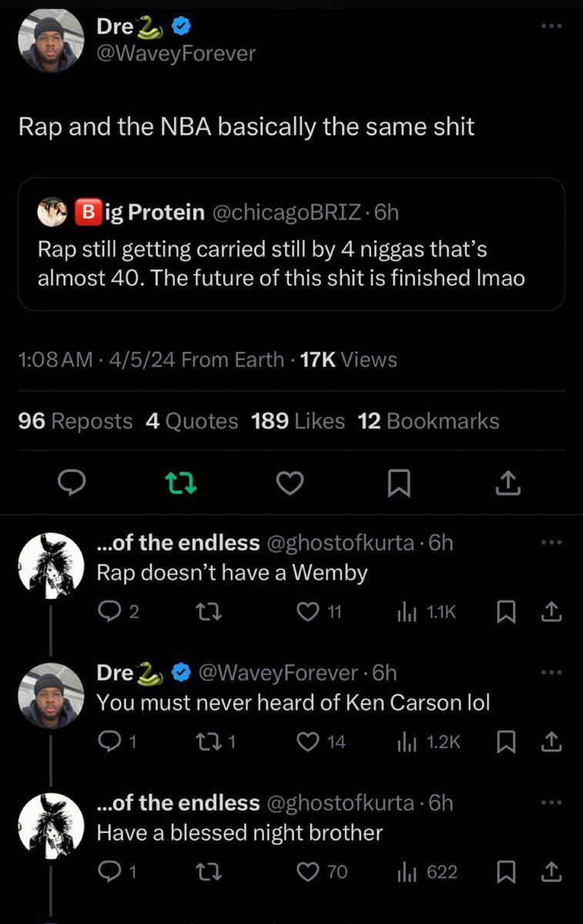Image resolution: width=583 pixels, height=924 pixels.
Task: View the 189 Likes list
Action: point(298,421)
